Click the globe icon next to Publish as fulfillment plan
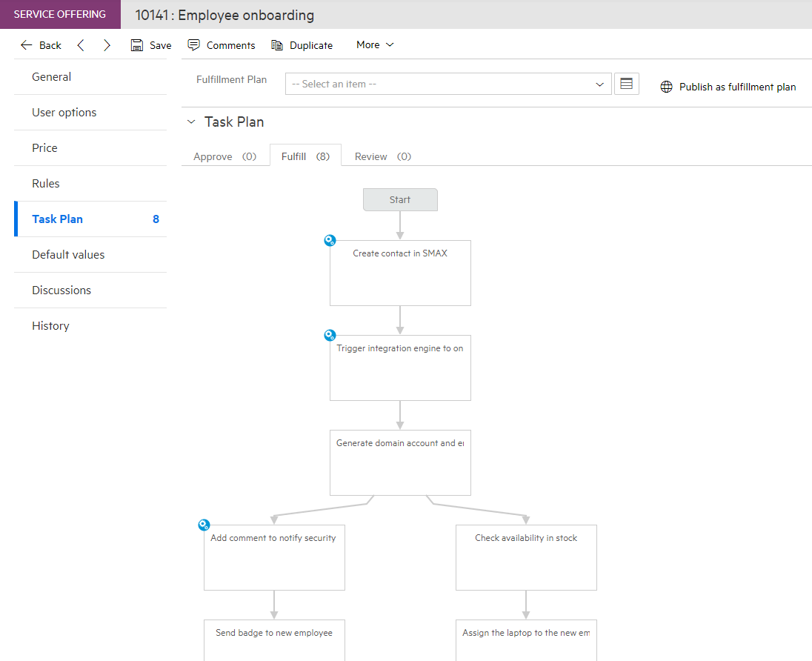 coord(665,86)
